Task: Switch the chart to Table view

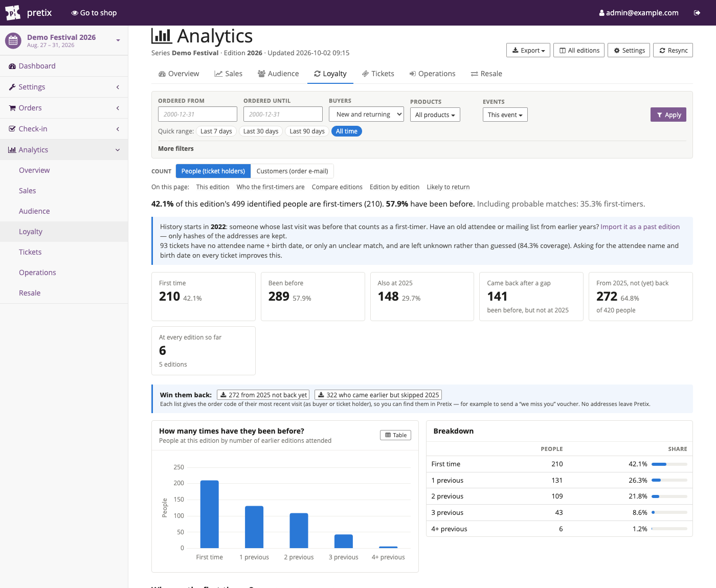Action: pos(395,435)
